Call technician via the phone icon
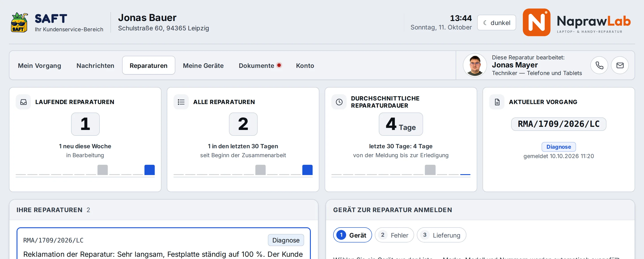The image size is (644, 259). click(x=599, y=65)
